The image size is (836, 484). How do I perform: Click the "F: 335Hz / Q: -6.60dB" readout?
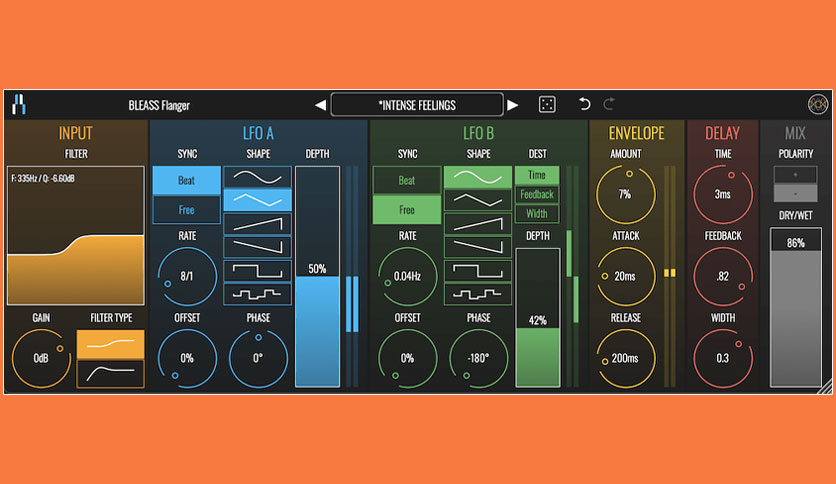[x=43, y=179]
